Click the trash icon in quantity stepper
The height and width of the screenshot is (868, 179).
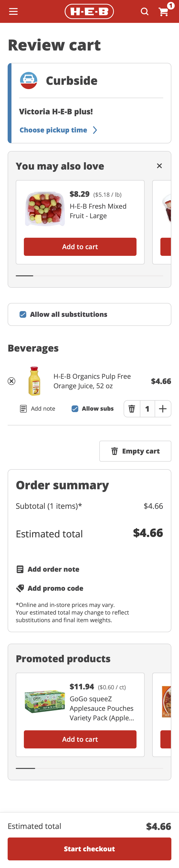click(132, 409)
